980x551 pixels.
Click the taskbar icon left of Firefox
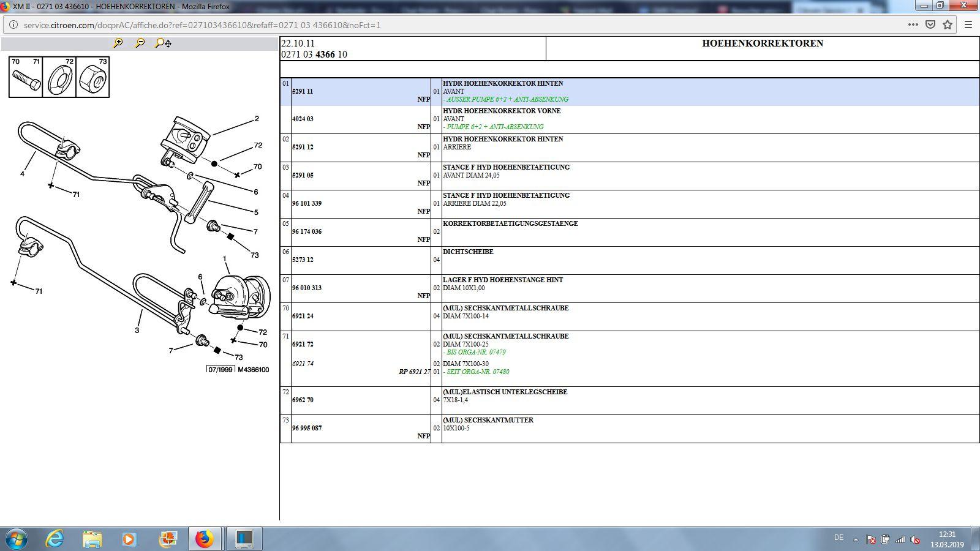167,539
